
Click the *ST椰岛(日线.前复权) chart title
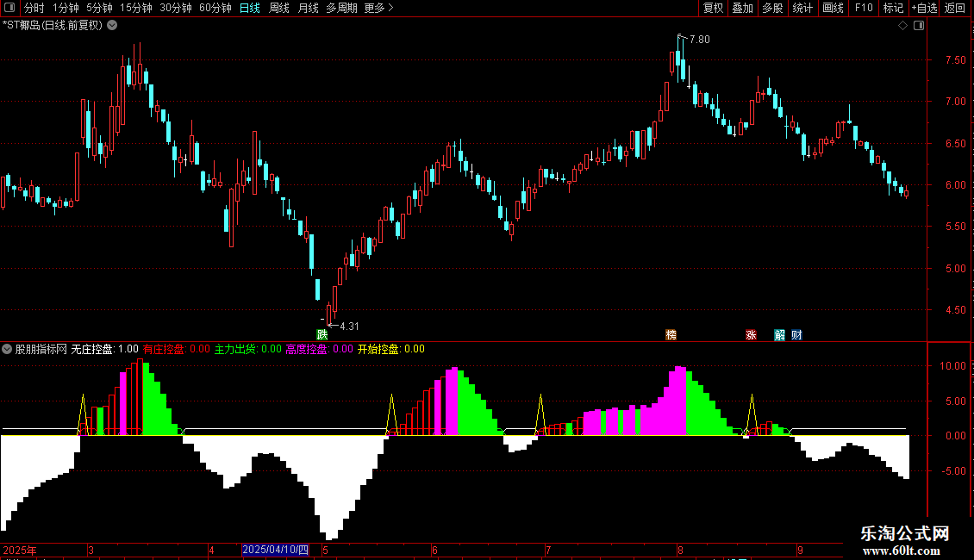click(53, 26)
